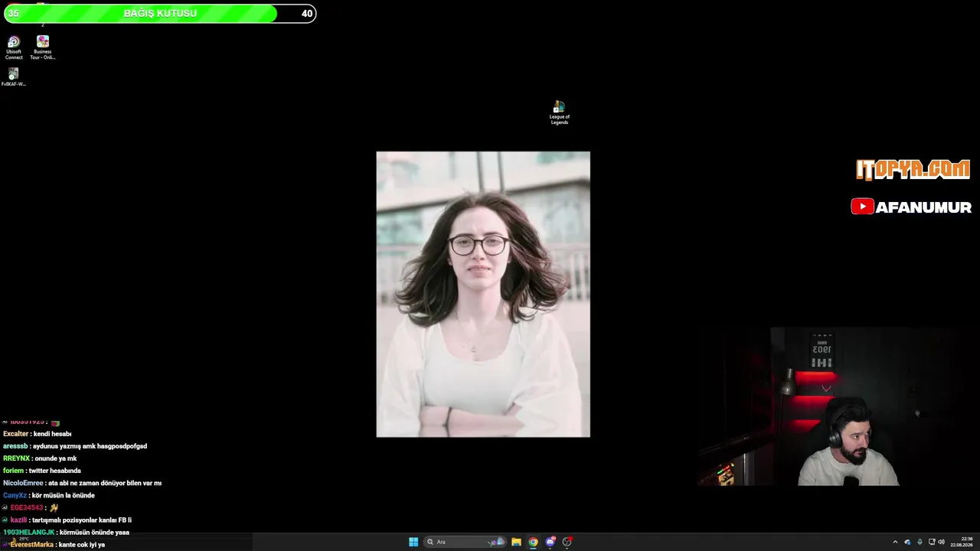Click chat username foriem
980x551 pixels.
(x=13, y=471)
